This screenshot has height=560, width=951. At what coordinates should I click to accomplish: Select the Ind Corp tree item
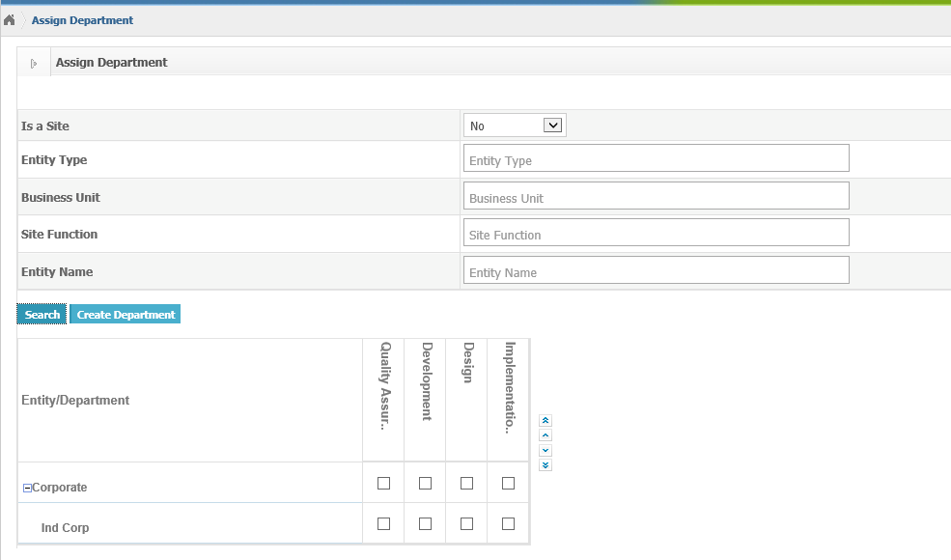65,527
